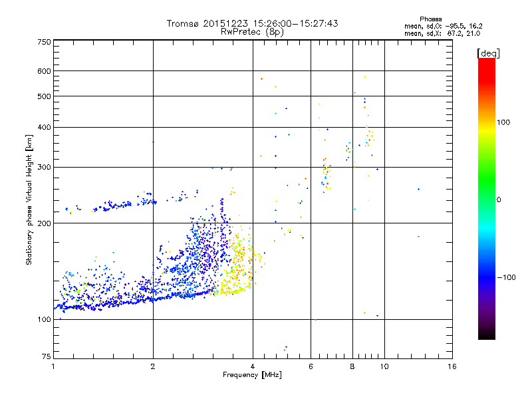The height and width of the screenshot is (399, 532).
Task: Click the y-axis tick label '100'
Action: [x=44, y=320]
